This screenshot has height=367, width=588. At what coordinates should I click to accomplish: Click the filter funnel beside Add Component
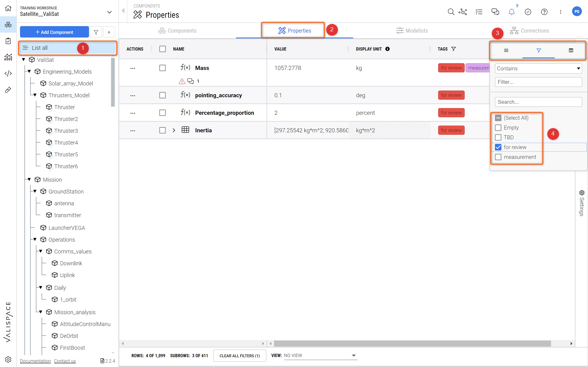tap(96, 32)
